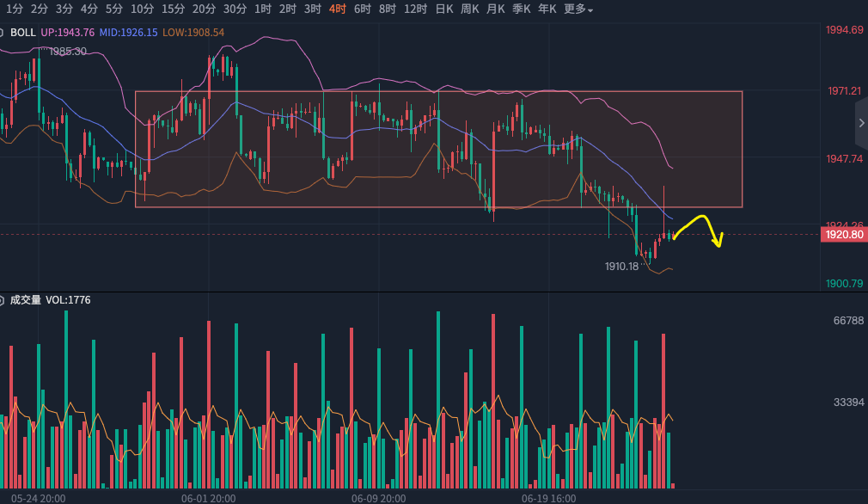
Task: Open volume indicator settings hexagon icon
Action: (x=3, y=300)
